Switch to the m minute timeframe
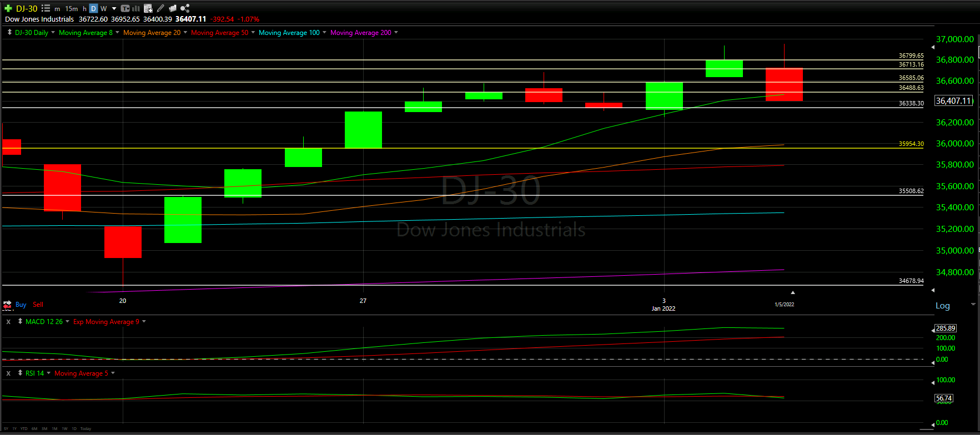This screenshot has height=435, width=980. point(57,9)
